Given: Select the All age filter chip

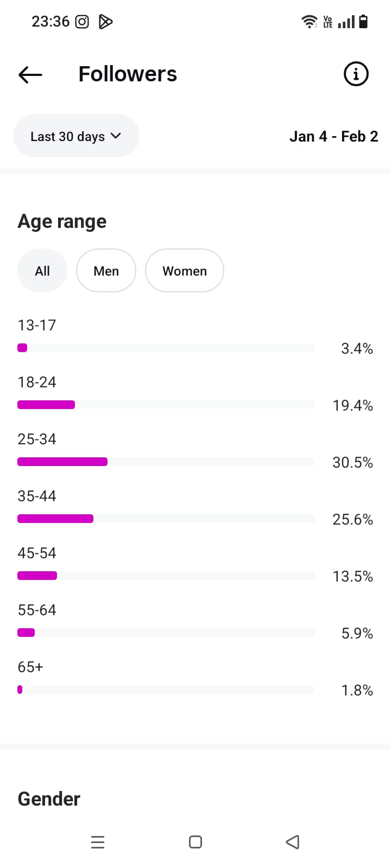Looking at the screenshot, I should pos(42,271).
